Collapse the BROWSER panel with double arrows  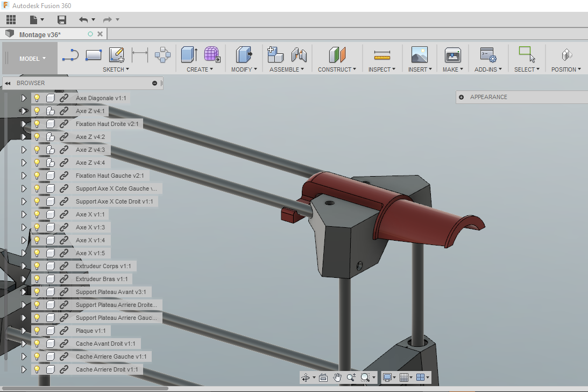click(8, 83)
